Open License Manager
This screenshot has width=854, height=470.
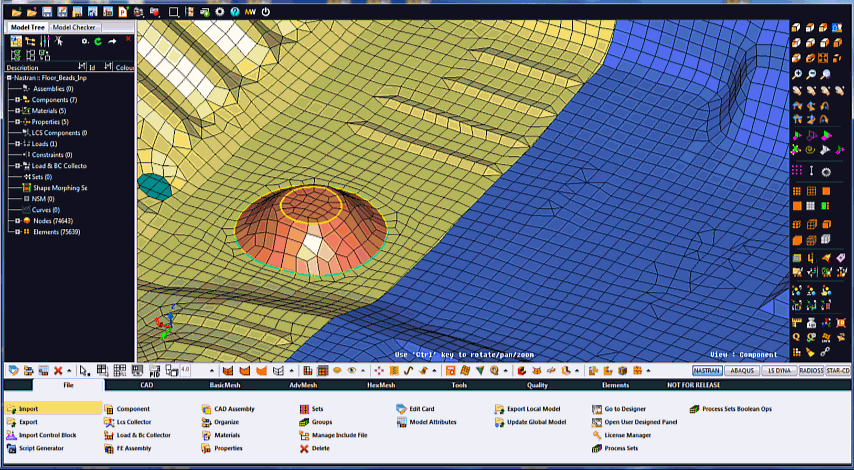click(x=627, y=435)
